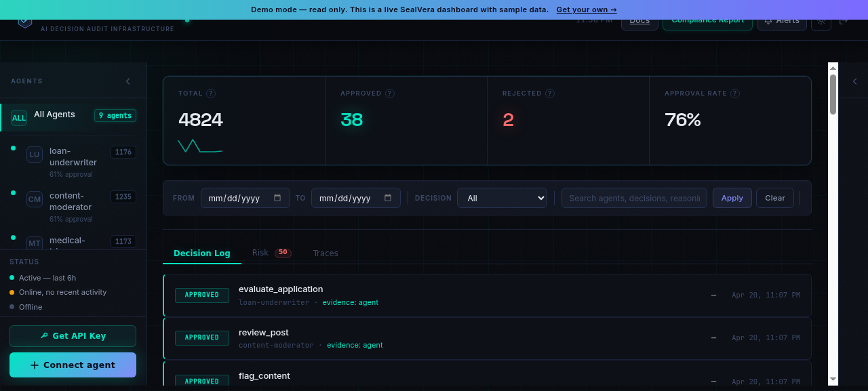Click APPROVED badge on review_post row

pos(202,337)
